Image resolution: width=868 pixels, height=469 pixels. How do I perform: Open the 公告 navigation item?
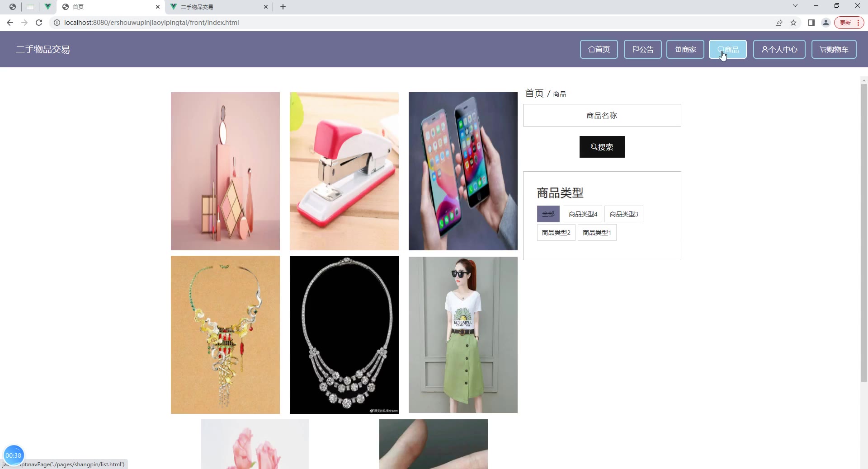point(642,49)
